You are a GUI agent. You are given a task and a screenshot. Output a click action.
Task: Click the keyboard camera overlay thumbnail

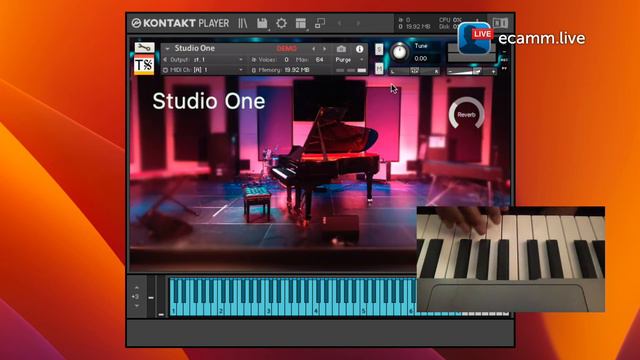pyautogui.click(x=511, y=259)
